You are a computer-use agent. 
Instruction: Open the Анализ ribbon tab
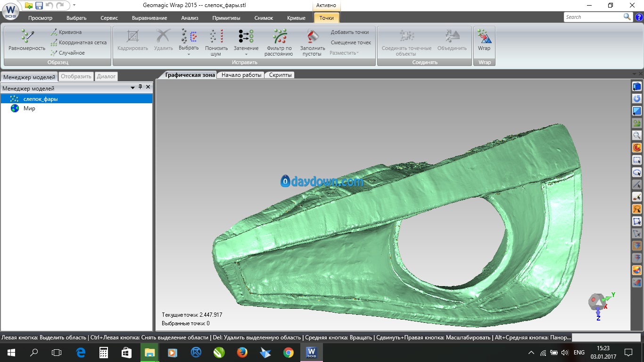pyautogui.click(x=190, y=18)
